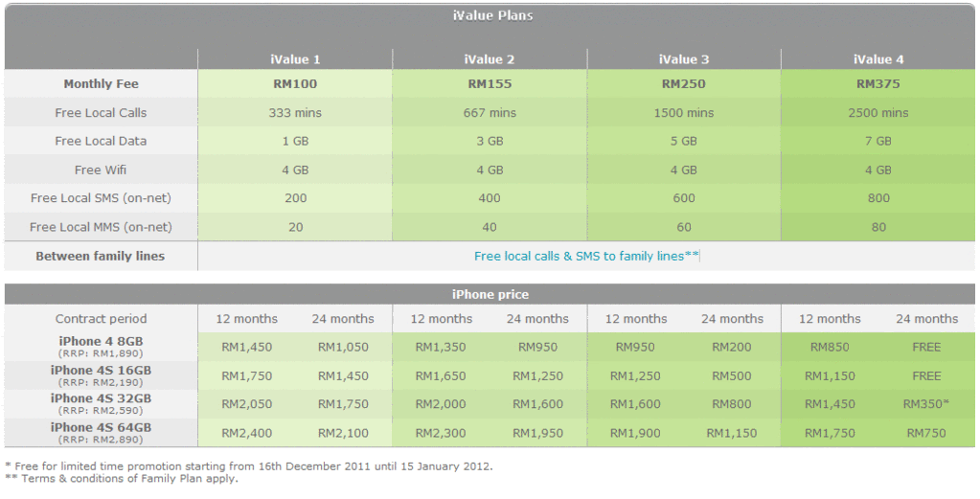The image size is (980, 499).
Task: Select the iValue 2 column header
Action: click(490, 59)
